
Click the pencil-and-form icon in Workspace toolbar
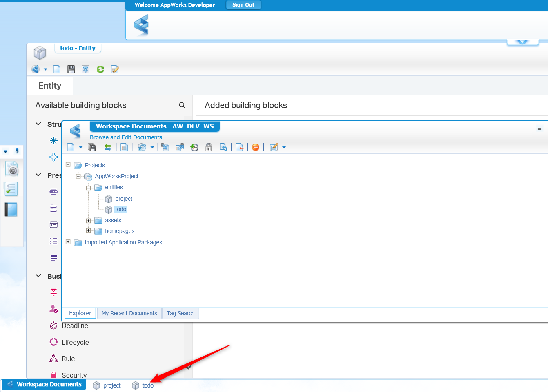point(274,147)
